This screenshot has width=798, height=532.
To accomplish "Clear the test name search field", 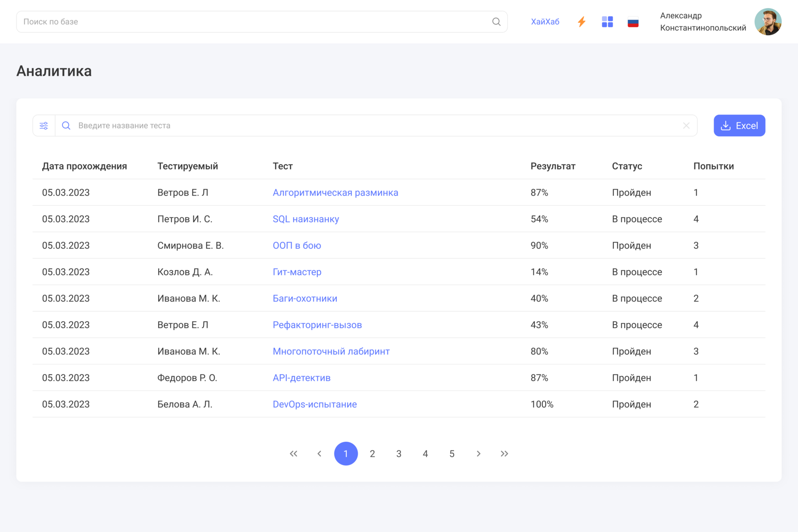I will pyautogui.click(x=686, y=126).
